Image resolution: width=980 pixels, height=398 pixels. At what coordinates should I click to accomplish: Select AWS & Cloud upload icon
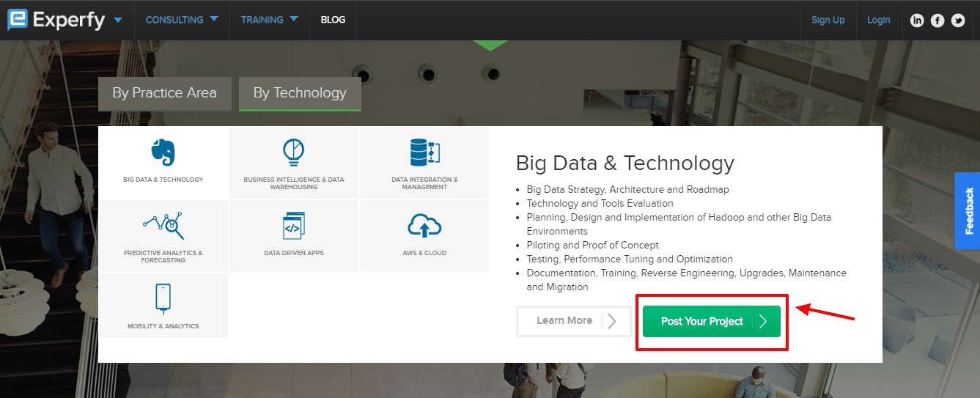point(424,226)
